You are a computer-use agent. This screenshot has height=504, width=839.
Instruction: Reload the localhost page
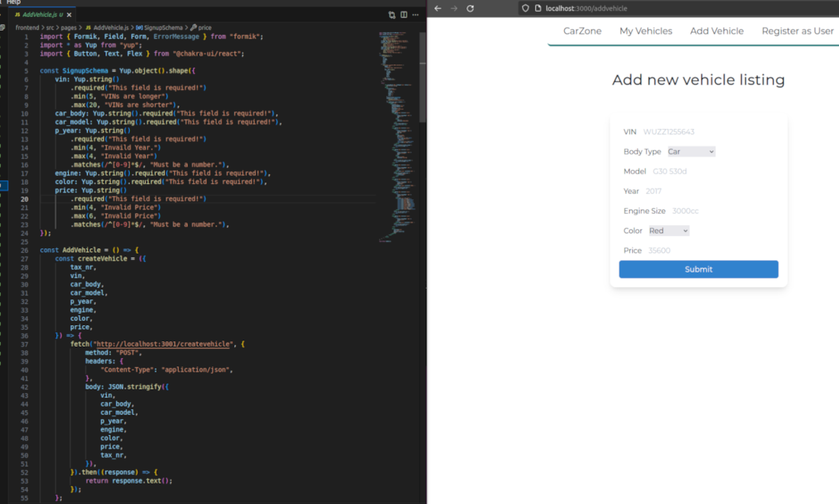pos(470,8)
